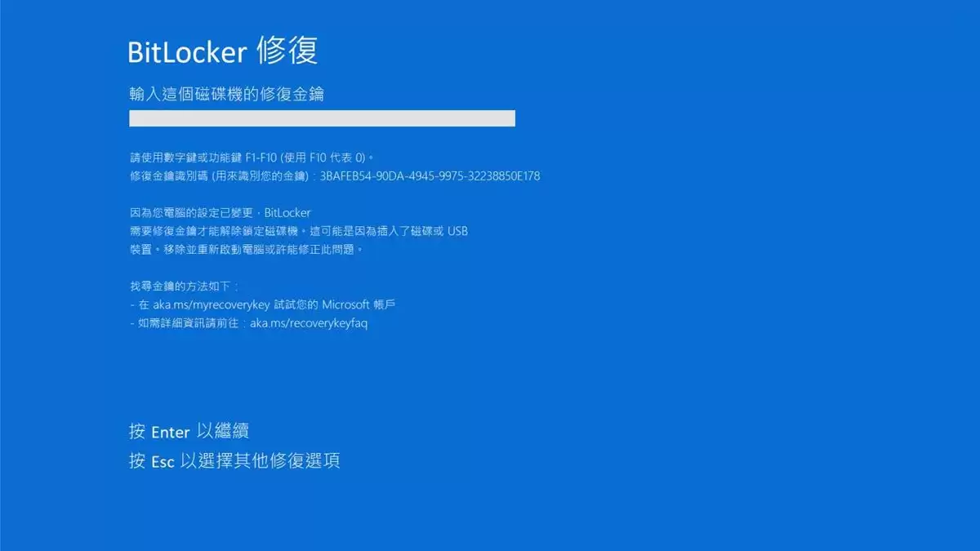
Task: Click the aka.ms/myrecoverykey line
Action: (263, 304)
